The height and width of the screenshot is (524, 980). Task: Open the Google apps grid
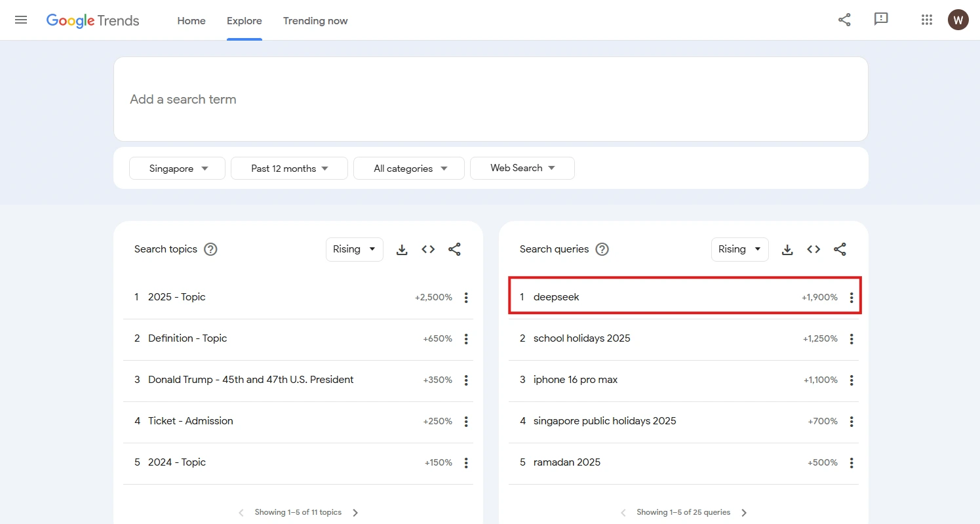[926, 20]
